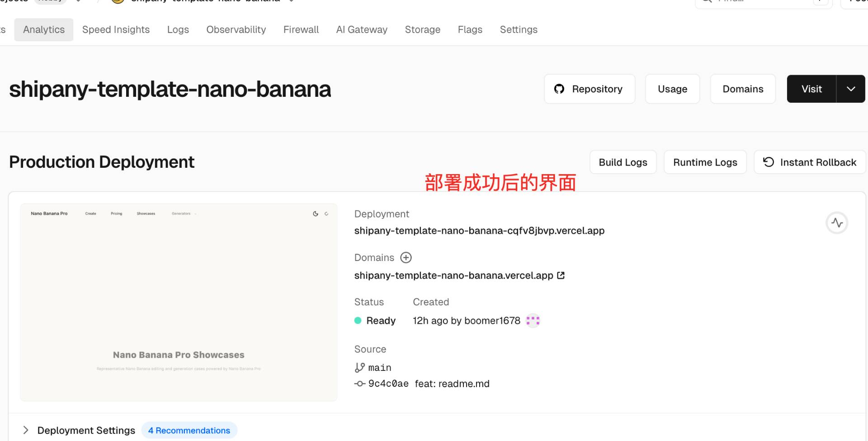Image resolution: width=868 pixels, height=441 pixels.
Task: Select the AI Gateway tab
Action: [362, 30]
